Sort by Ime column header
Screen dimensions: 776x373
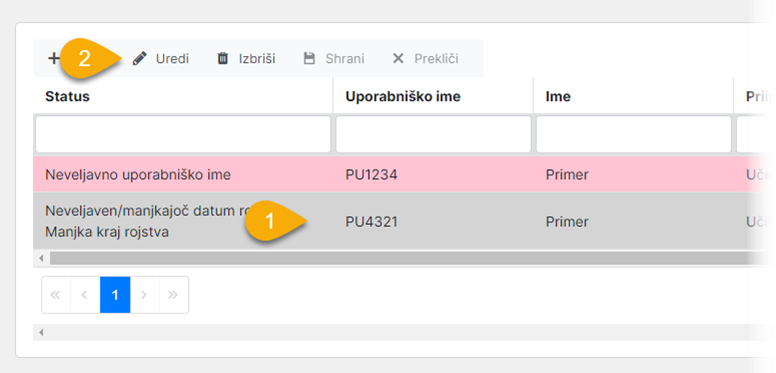[558, 96]
